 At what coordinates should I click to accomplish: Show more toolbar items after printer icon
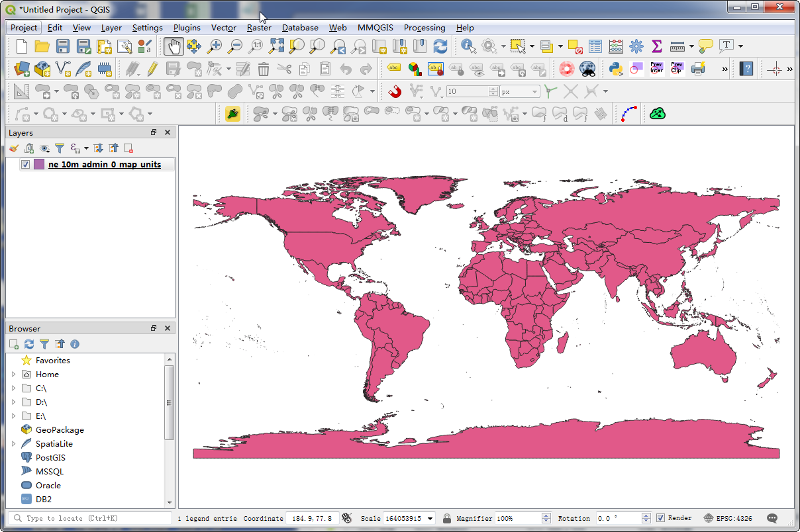[725, 68]
